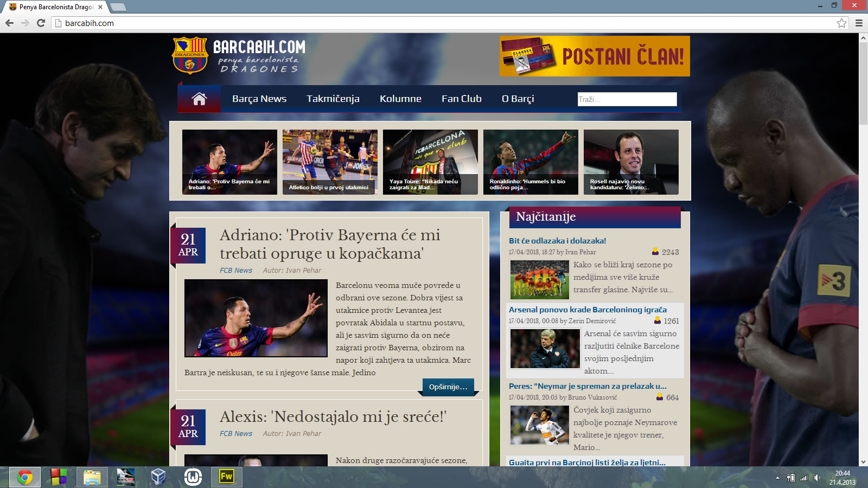
Task: Open the Windows flag icon in taskbar
Action: point(59,477)
